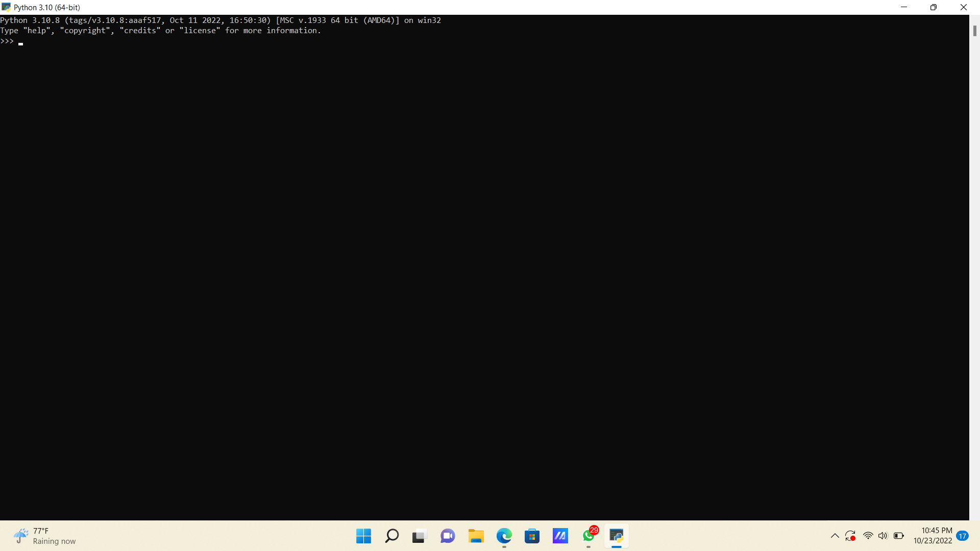Screen dimensions: 980x551
Task: Open Wi-Fi quick settings from the tray
Action: pos(868,536)
